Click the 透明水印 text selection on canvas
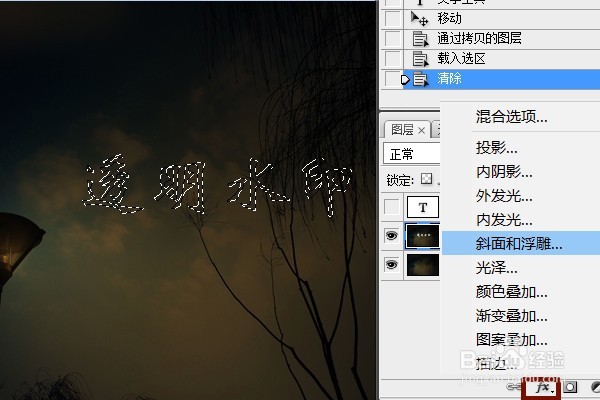The height and width of the screenshot is (400, 600). 217,185
